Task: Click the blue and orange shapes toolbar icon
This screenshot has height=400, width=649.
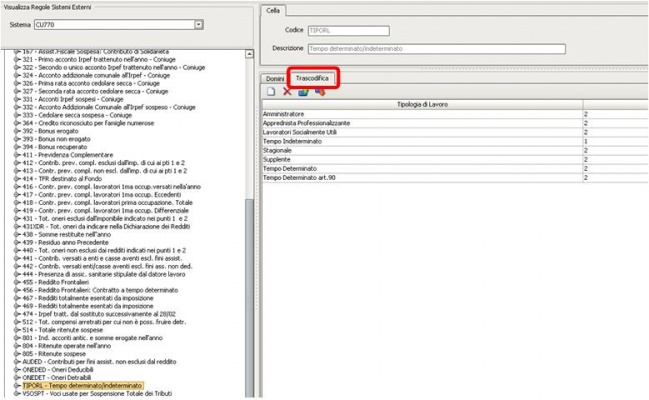Action: point(320,92)
